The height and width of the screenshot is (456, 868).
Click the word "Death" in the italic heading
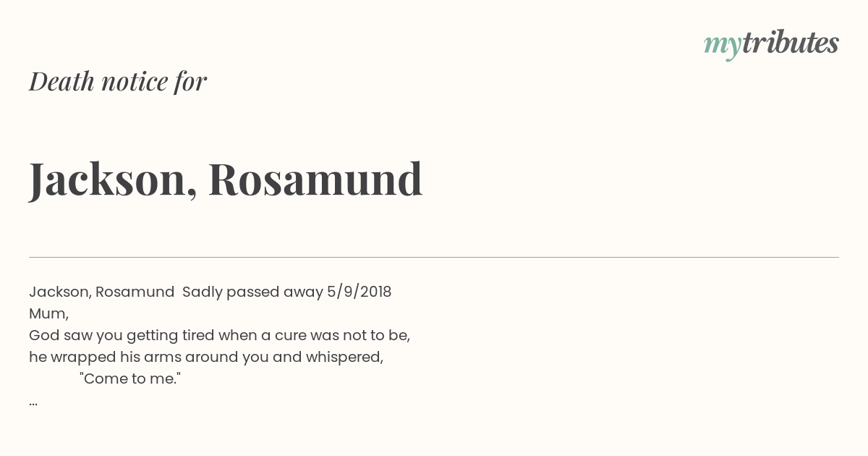click(x=62, y=81)
